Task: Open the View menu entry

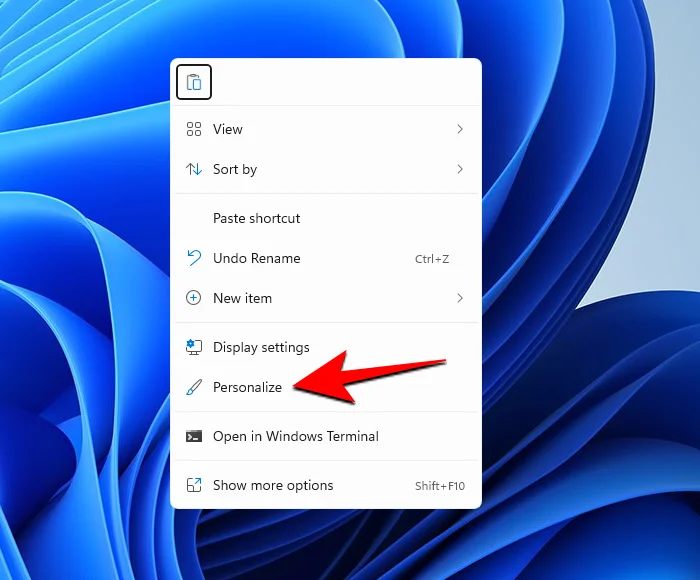Action: coord(326,129)
